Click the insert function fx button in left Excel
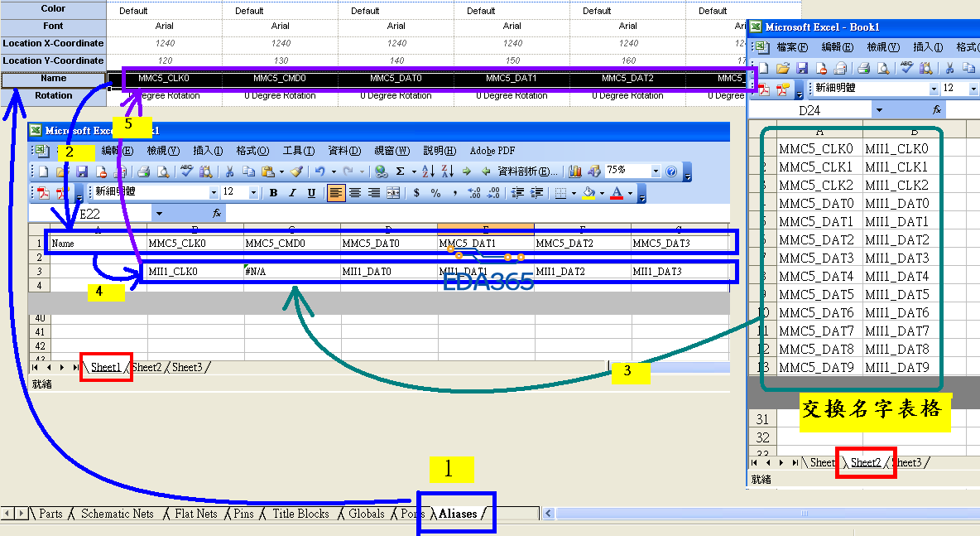This screenshot has width=980, height=536. (217, 214)
